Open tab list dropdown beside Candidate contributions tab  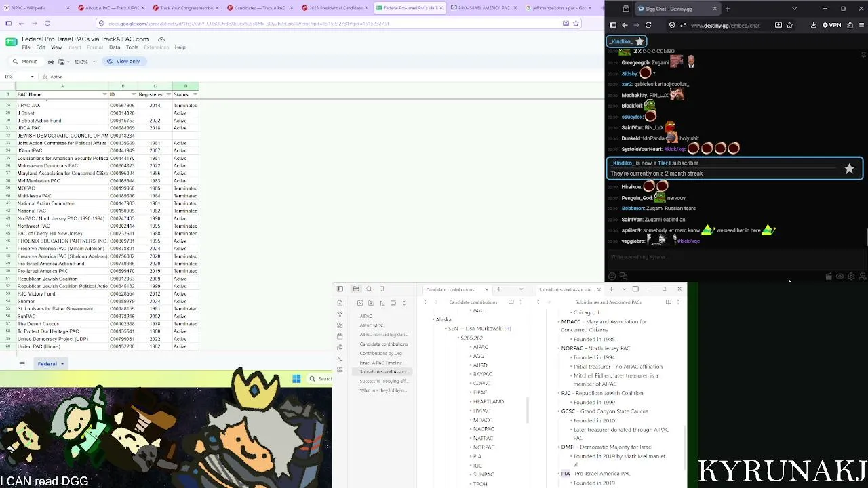click(x=521, y=289)
